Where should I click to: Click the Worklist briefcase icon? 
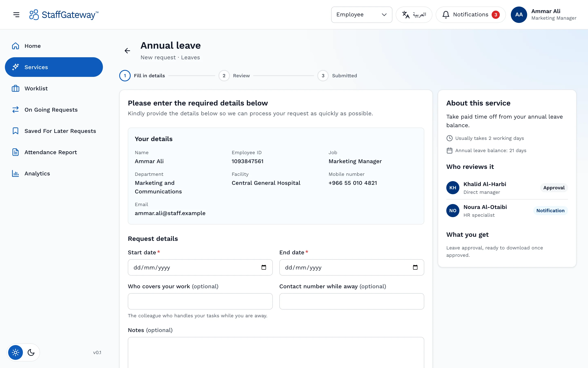click(x=16, y=88)
